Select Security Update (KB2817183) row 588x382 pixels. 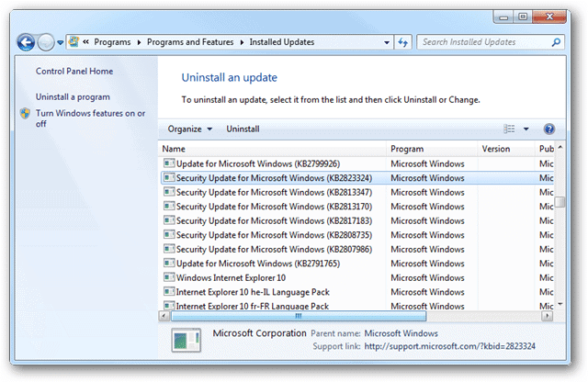click(357, 220)
